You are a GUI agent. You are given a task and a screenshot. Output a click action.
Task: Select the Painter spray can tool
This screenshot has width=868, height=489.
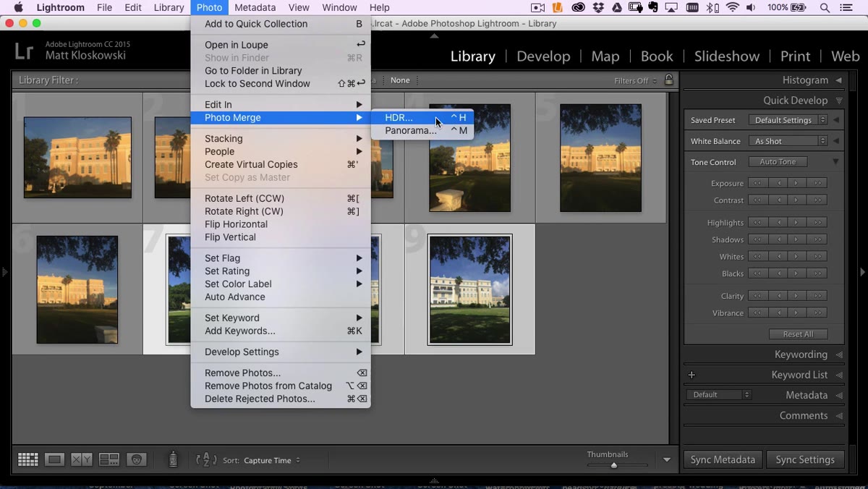click(x=173, y=459)
